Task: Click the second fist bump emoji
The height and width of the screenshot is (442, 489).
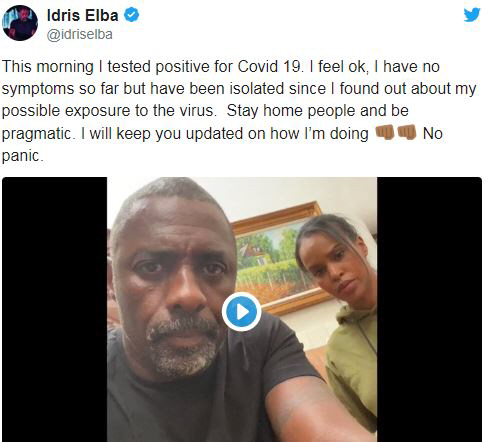Action: pyautogui.click(x=407, y=132)
